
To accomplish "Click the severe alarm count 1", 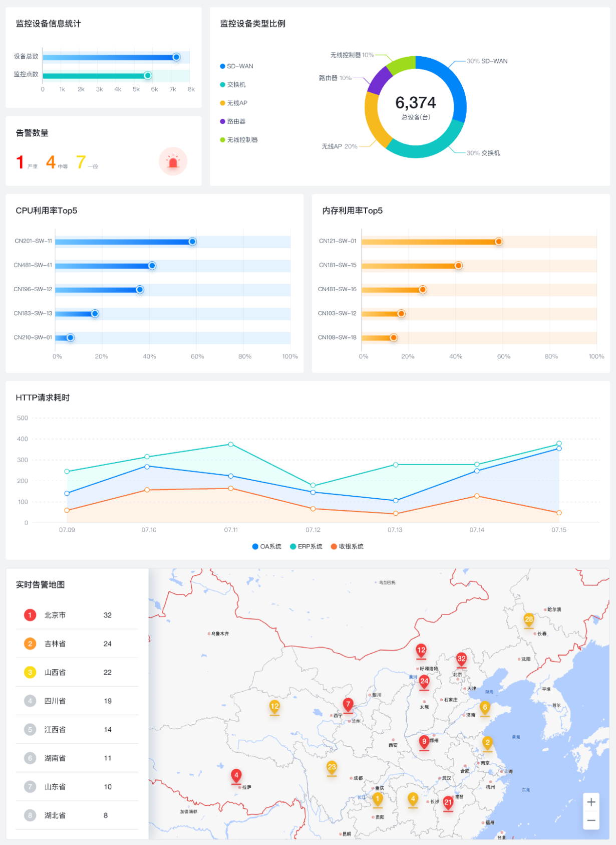I will (20, 162).
